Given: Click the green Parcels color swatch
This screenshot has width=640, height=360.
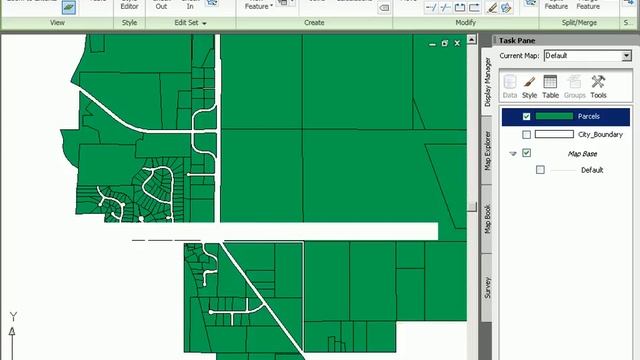Looking at the screenshot, I should coord(554,116).
